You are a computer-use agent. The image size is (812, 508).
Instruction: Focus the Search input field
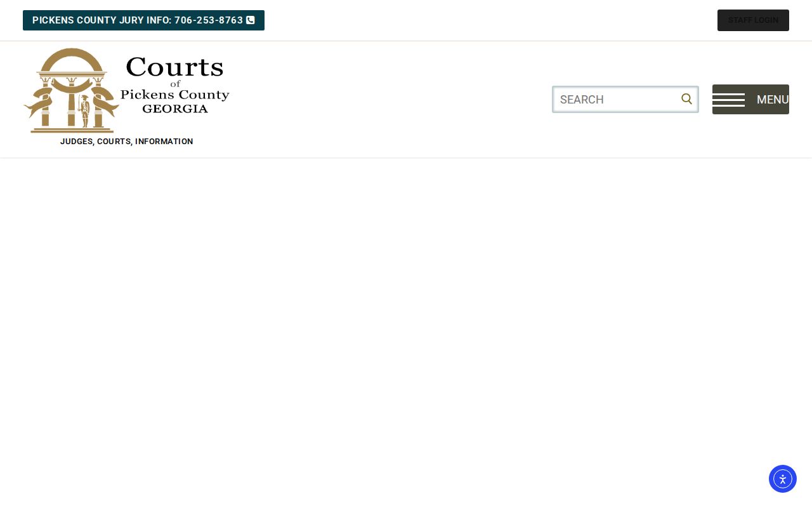click(x=625, y=100)
